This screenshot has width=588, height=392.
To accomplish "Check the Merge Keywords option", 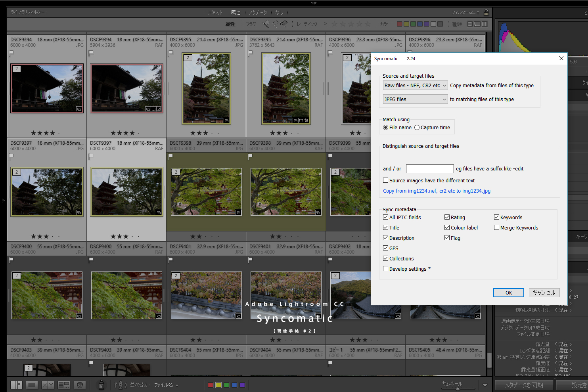I will 496,228.
